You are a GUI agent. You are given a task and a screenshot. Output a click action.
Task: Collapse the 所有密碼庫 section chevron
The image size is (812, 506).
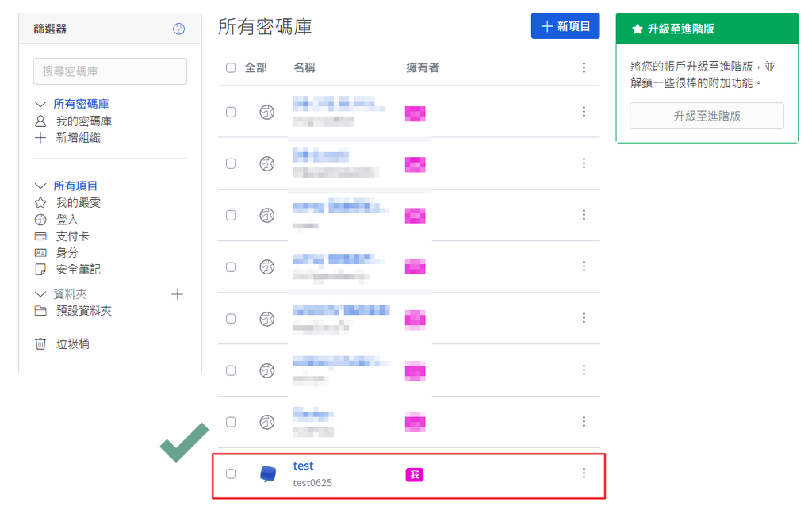[x=41, y=104]
